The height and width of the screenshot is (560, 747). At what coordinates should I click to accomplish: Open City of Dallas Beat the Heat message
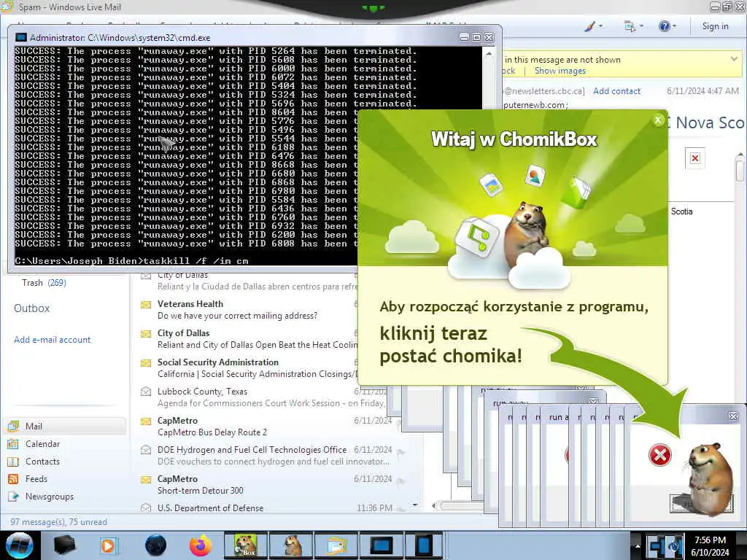coord(248,339)
